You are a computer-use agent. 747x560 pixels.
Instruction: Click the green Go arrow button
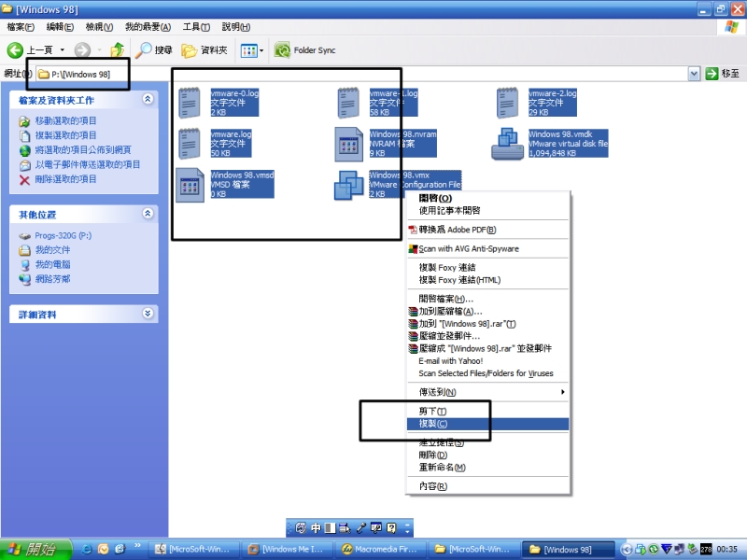pyautogui.click(x=712, y=74)
